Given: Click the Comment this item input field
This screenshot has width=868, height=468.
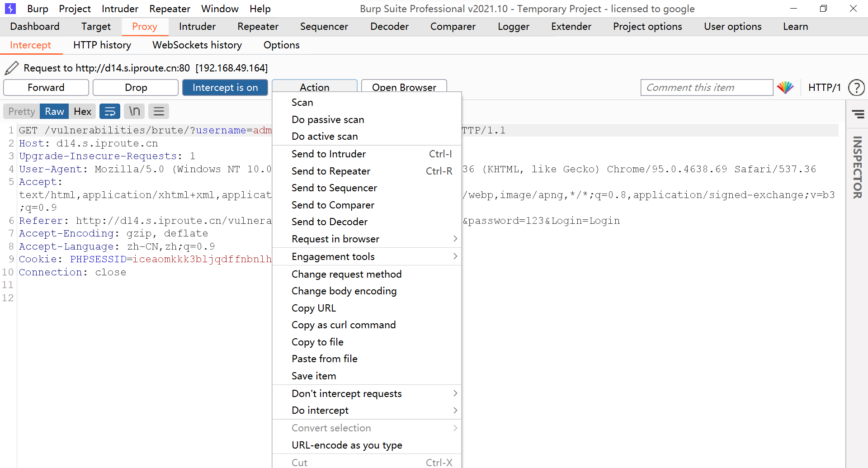Looking at the screenshot, I should pyautogui.click(x=706, y=87).
